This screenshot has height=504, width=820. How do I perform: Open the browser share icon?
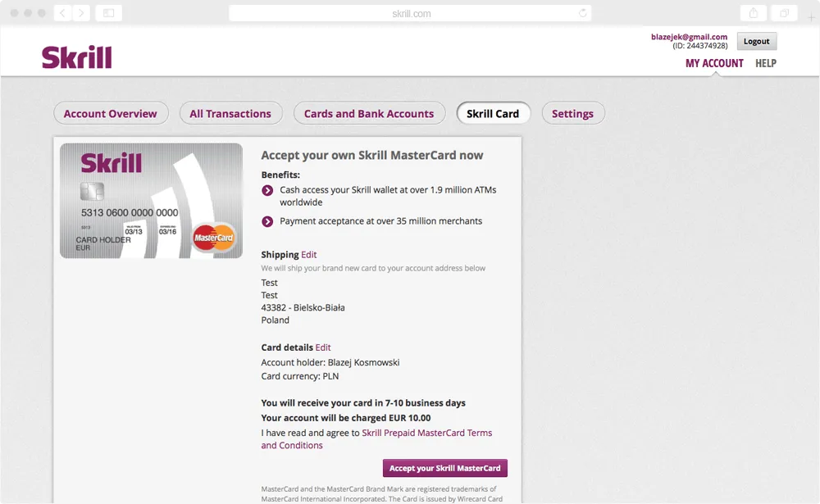click(x=754, y=13)
